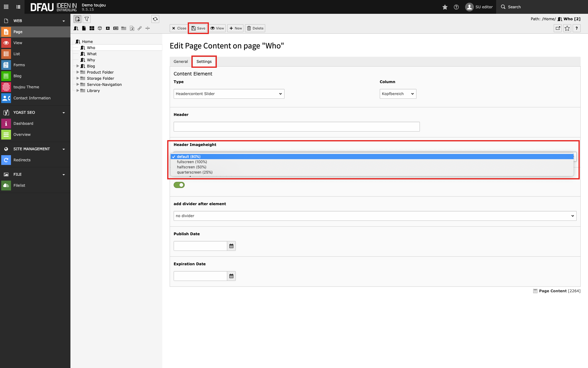Image resolution: width=588 pixels, height=368 pixels.
Task: Click open in new window icon
Action: [x=558, y=28]
